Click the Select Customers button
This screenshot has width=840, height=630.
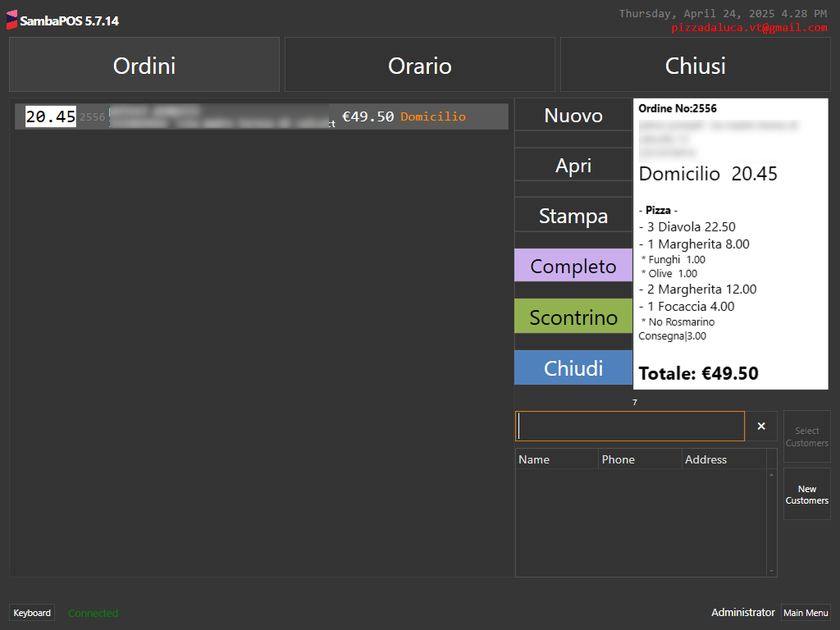[x=807, y=436]
